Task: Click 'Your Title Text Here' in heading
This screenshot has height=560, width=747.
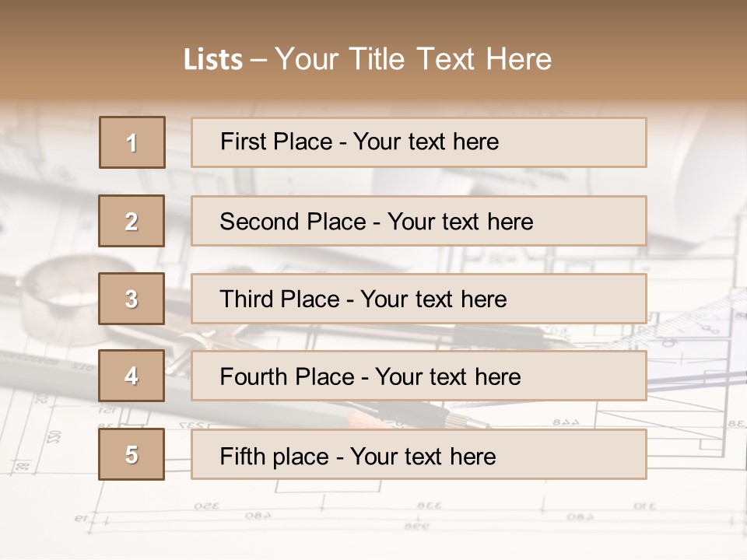Action: click(x=412, y=59)
